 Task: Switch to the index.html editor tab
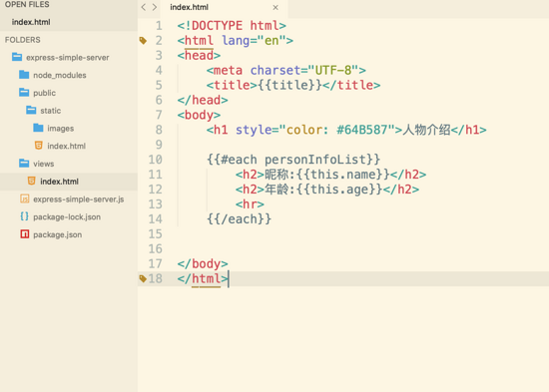pyautogui.click(x=189, y=7)
